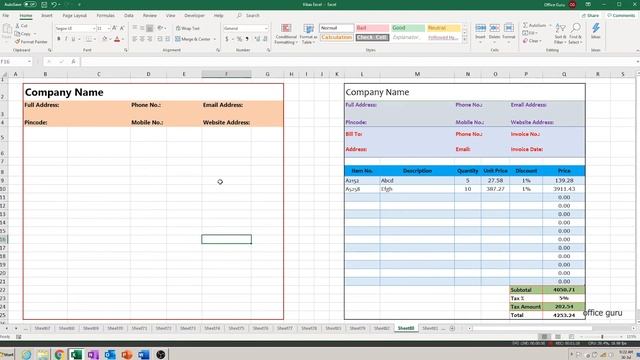Toggle Bold formatting
Image resolution: width=640 pixels, height=360 pixels.
pos(59,39)
